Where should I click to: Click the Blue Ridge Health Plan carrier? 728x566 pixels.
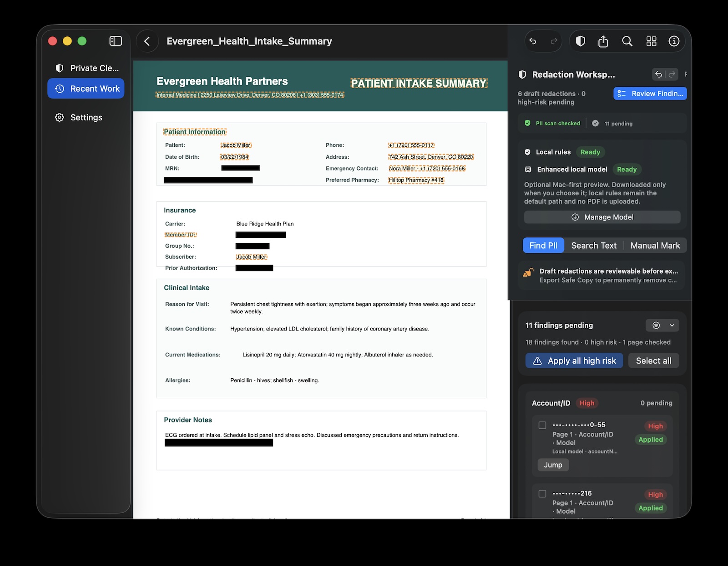265,224
